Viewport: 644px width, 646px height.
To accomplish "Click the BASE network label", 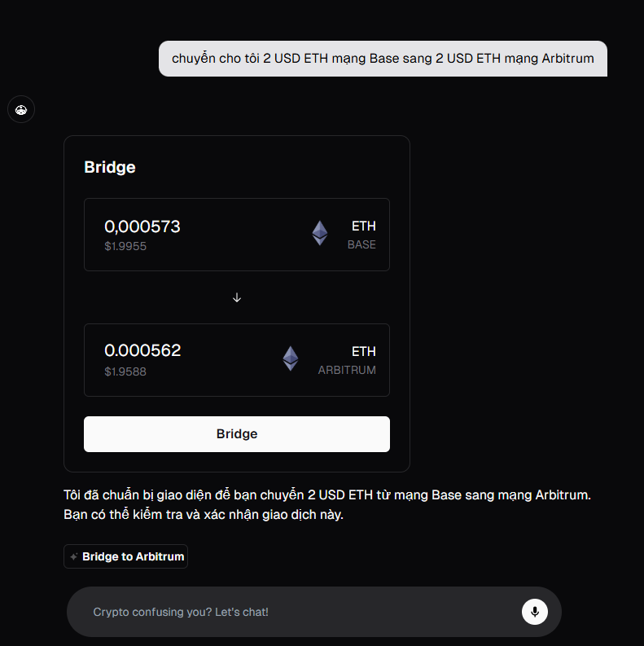I will click(361, 244).
